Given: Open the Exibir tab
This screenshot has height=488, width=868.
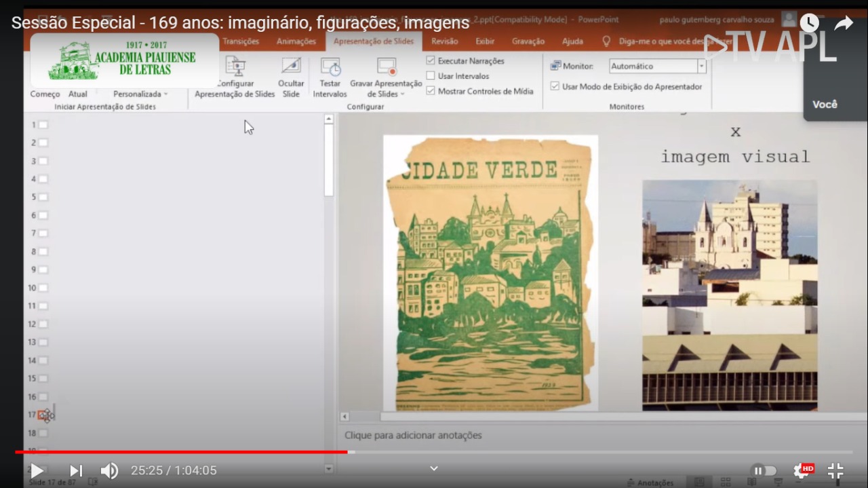Looking at the screenshot, I should pos(485,41).
